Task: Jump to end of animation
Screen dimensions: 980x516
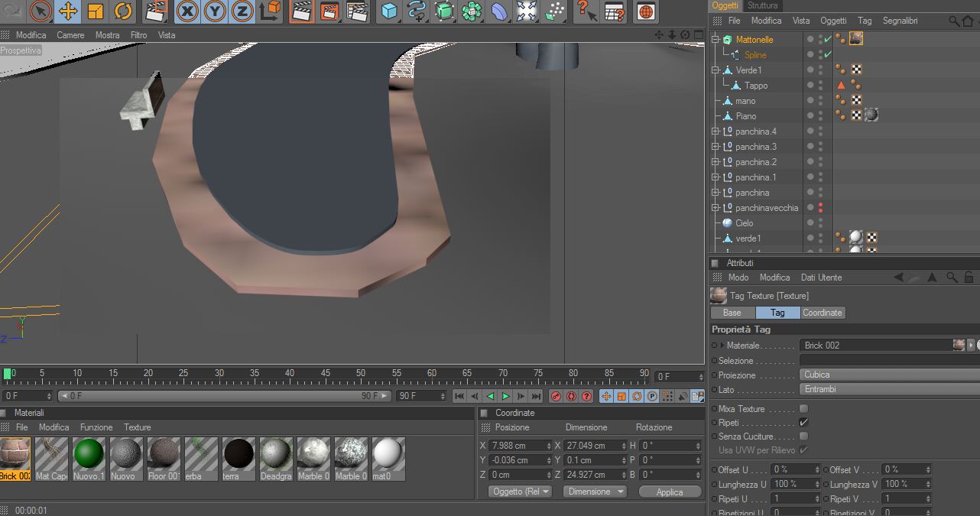Action: 536,396
